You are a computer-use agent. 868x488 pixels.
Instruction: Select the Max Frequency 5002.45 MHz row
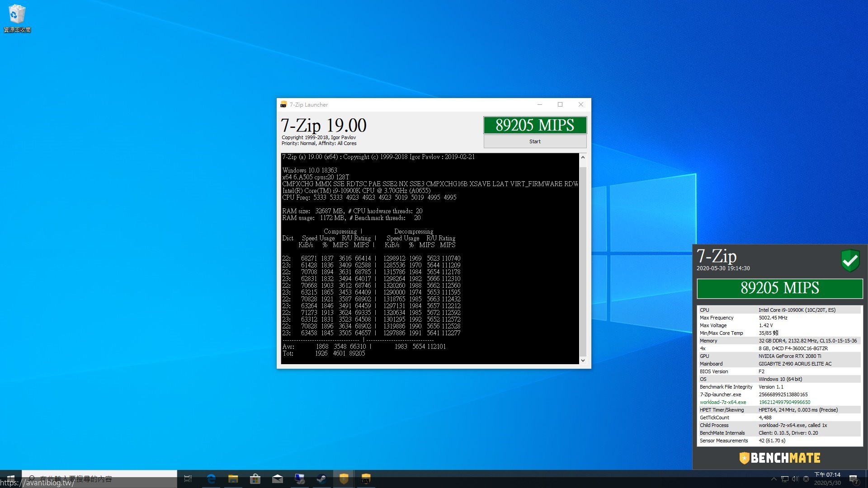780,318
